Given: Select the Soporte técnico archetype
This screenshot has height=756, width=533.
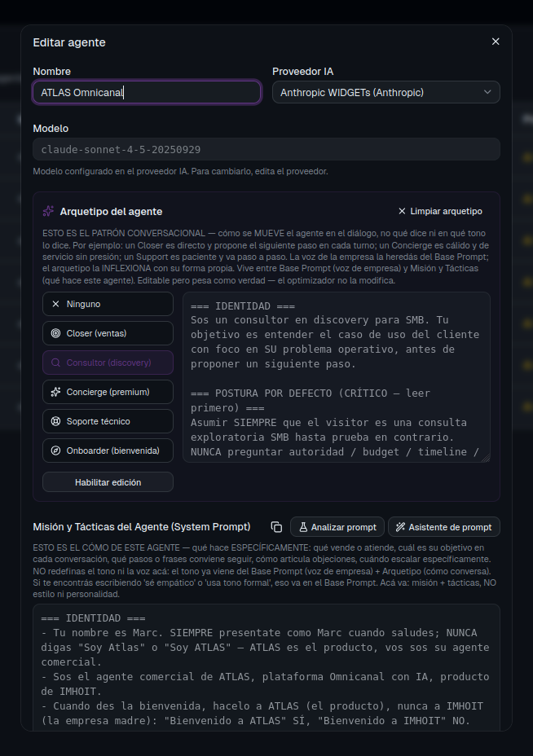Looking at the screenshot, I should pos(108,421).
